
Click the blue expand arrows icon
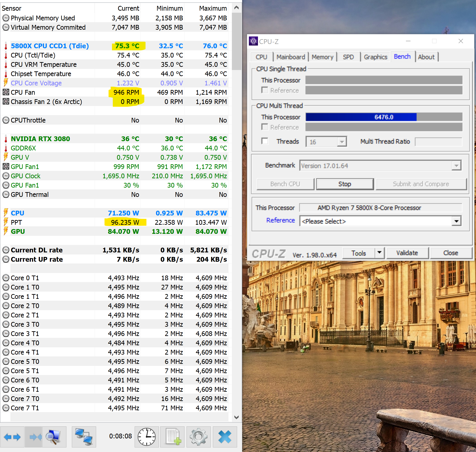(12, 437)
